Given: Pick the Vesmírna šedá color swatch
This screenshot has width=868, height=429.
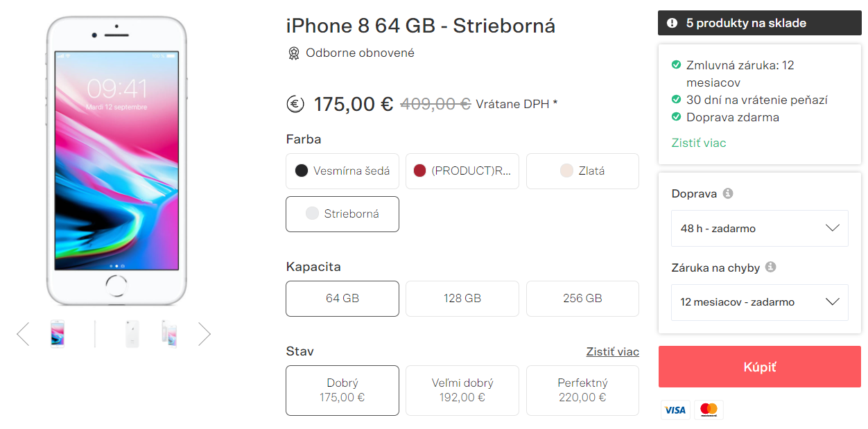Looking at the screenshot, I should click(x=342, y=171).
